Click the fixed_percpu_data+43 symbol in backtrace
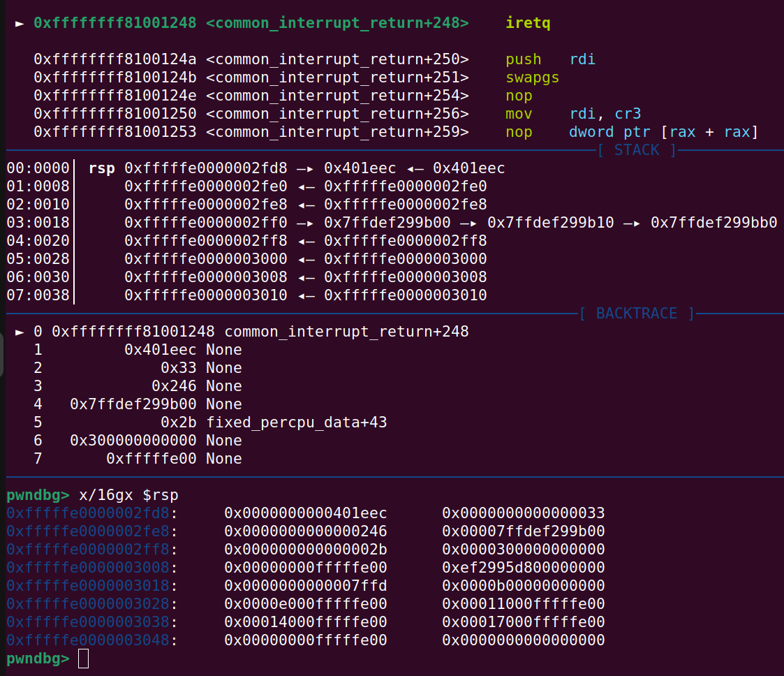Screen dimensions: 784x676 296,422
